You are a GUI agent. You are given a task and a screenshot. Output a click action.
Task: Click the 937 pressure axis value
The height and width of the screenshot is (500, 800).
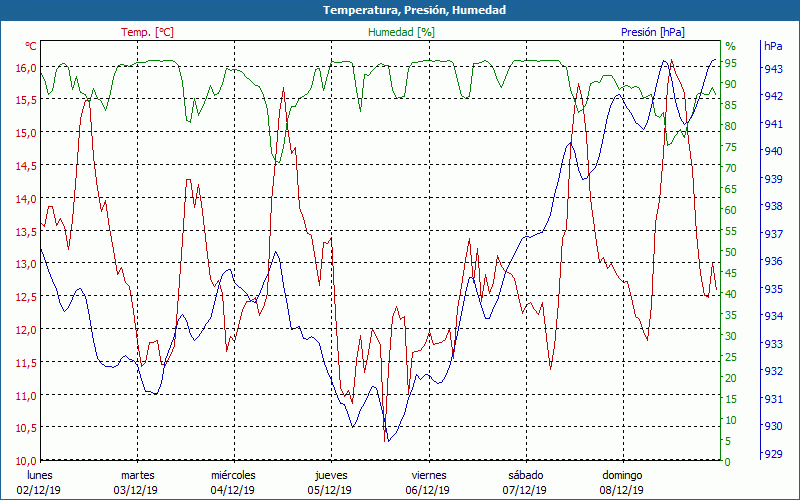[773, 234]
